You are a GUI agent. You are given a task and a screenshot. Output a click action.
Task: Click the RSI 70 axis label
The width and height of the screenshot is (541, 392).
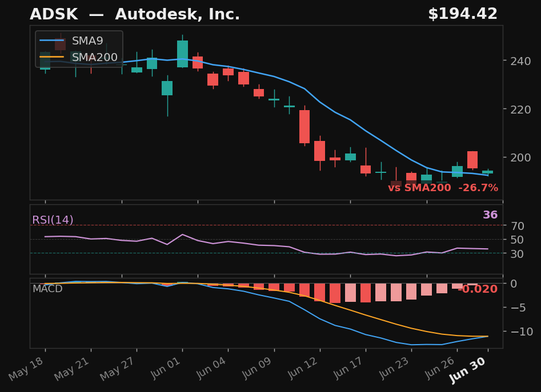[x=518, y=226]
